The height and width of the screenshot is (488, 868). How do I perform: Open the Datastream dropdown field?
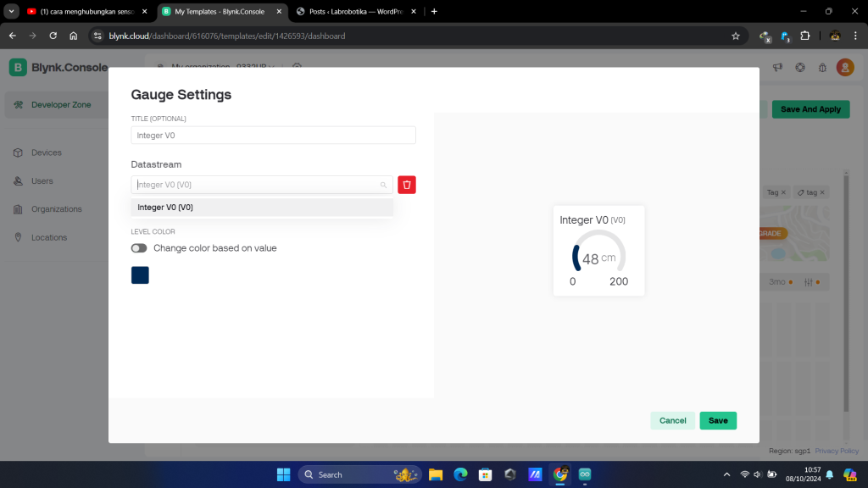pos(254,185)
